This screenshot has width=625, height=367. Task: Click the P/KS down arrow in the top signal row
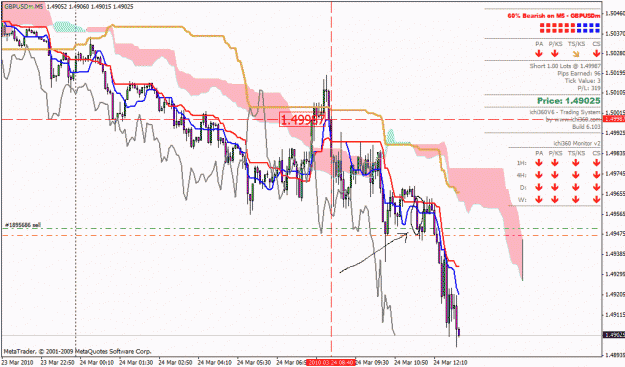point(555,53)
